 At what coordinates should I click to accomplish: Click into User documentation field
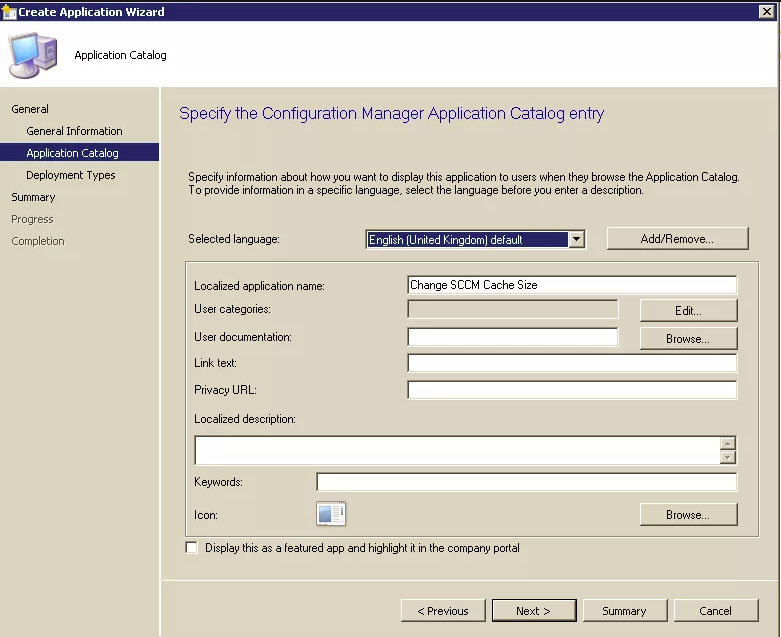tap(513, 337)
